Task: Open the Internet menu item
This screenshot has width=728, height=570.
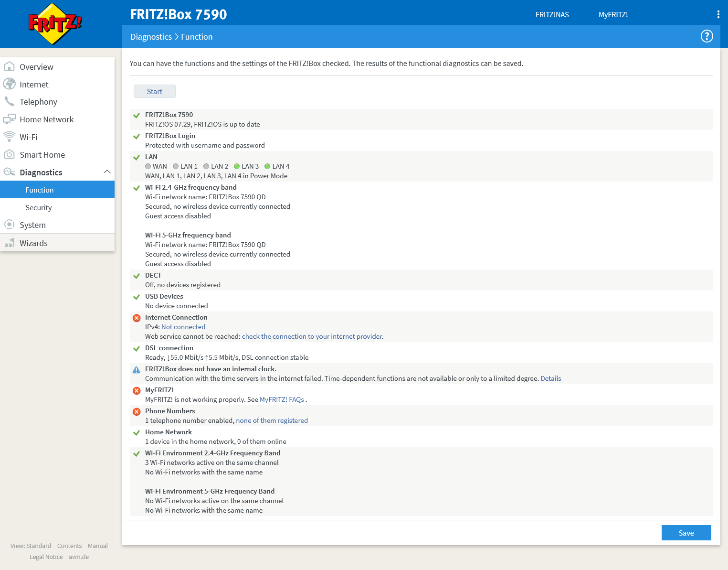Action: tap(57, 84)
